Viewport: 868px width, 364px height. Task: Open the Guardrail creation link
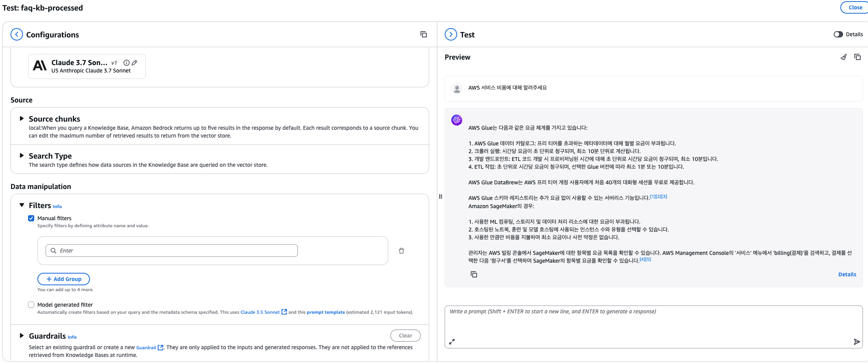point(146,348)
